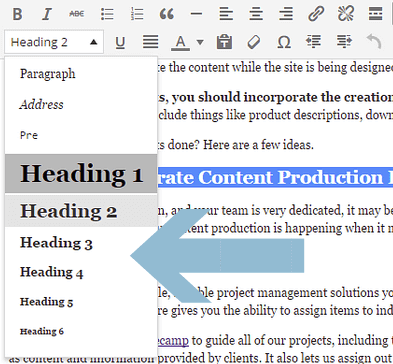Image resolution: width=393 pixels, height=364 pixels.
Task: Open the Basecamp hyperlink
Action: pyautogui.click(x=173, y=340)
